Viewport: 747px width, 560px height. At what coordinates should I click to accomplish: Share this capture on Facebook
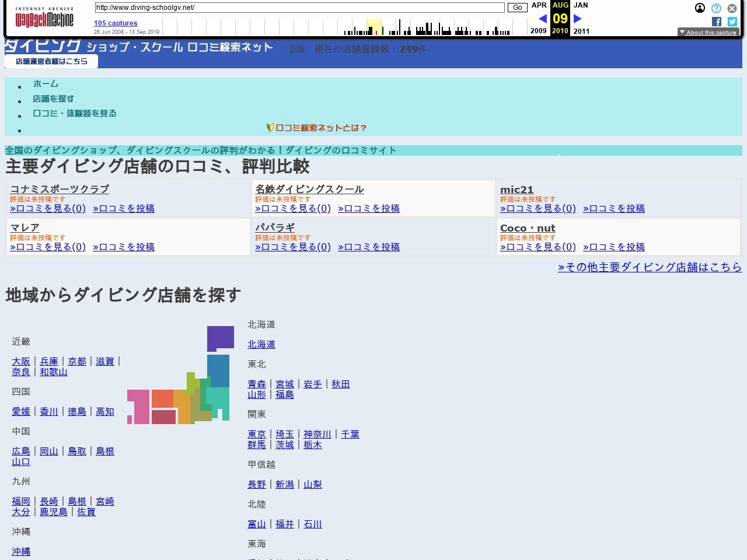click(716, 22)
